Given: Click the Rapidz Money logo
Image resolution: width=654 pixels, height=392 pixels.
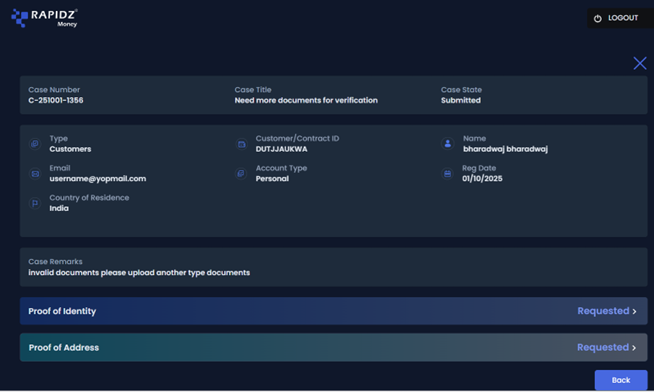Looking at the screenshot, I should pos(45,18).
